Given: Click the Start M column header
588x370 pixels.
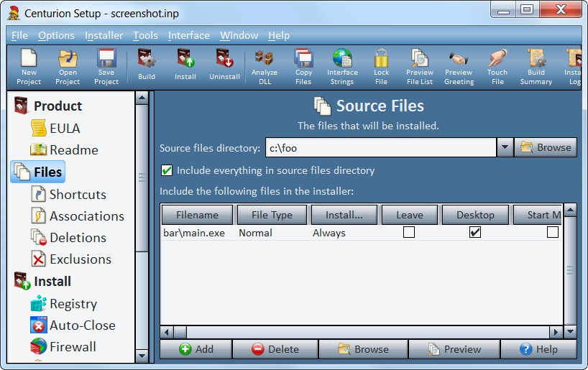Looking at the screenshot, I should click(x=538, y=215).
